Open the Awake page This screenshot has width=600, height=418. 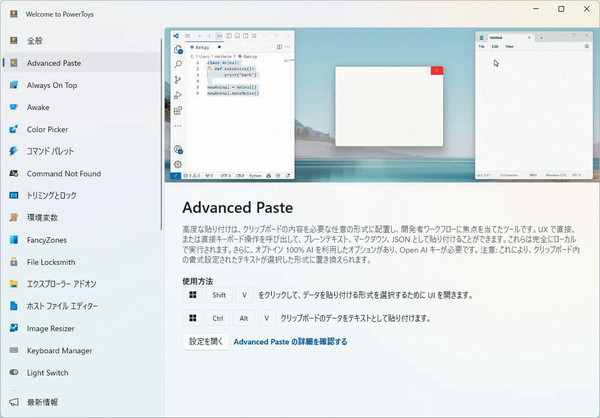click(x=82, y=107)
